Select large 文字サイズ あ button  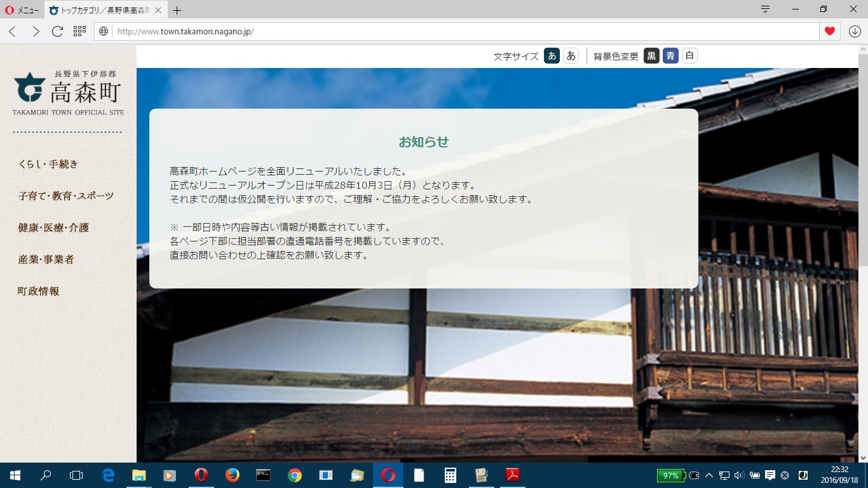(x=552, y=56)
